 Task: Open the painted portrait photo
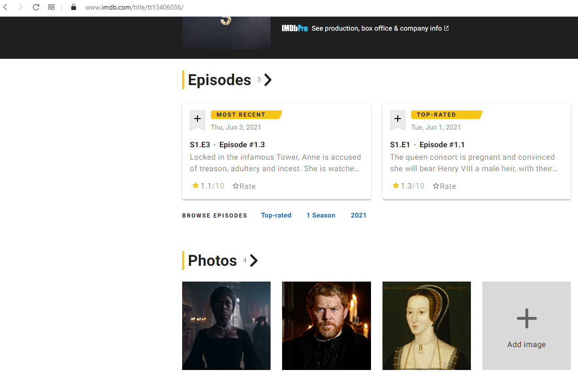click(426, 326)
